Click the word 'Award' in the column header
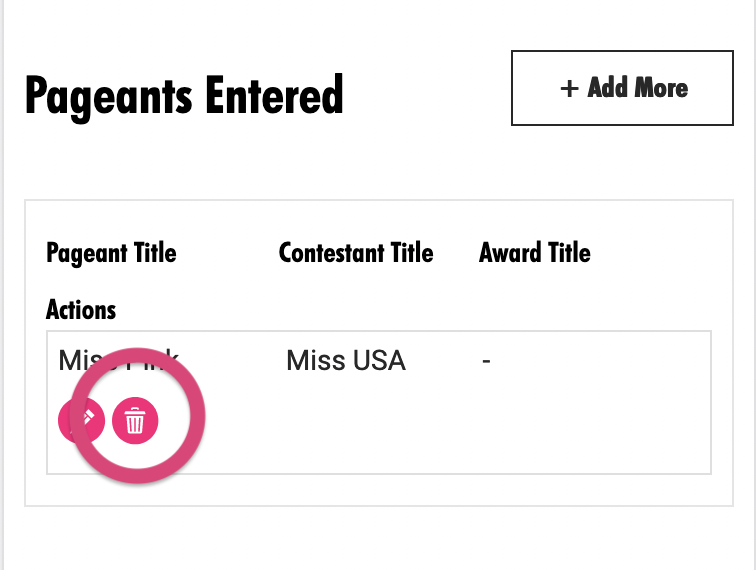Screen dimensions: 756x570 coord(511,253)
